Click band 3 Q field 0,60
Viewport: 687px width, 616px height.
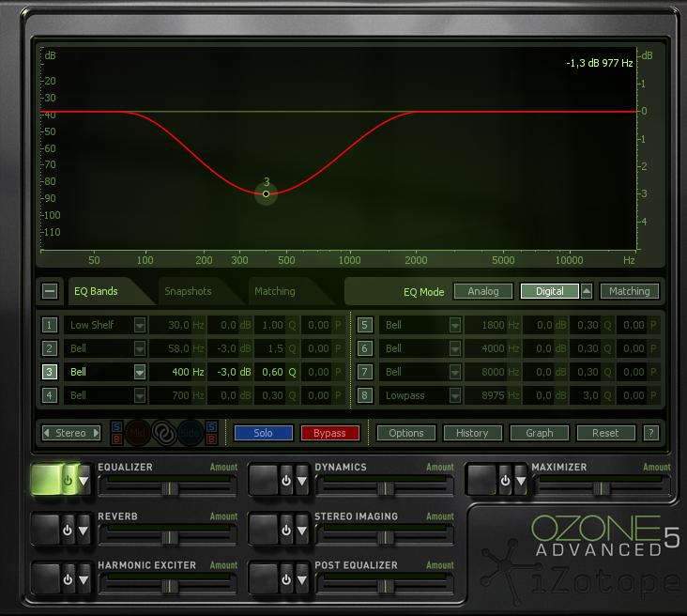(276, 372)
